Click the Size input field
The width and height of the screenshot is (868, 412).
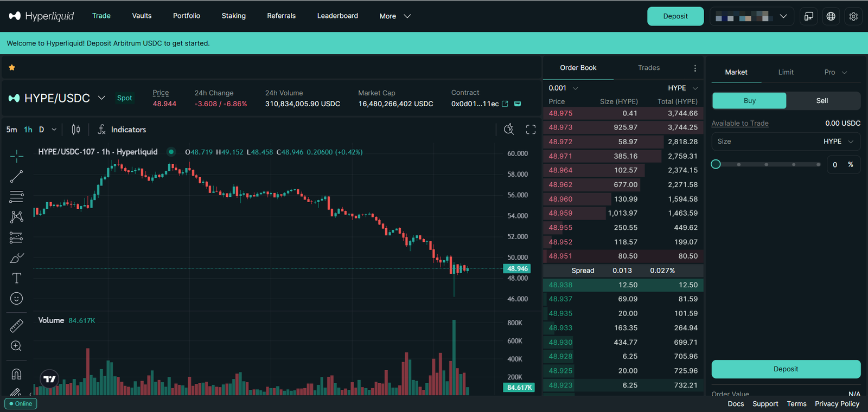pyautogui.click(x=765, y=141)
